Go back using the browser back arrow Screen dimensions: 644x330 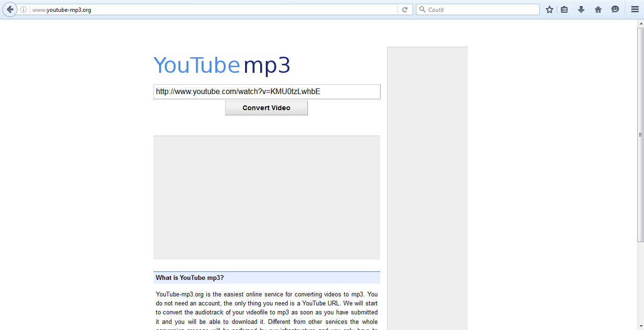click(x=10, y=9)
